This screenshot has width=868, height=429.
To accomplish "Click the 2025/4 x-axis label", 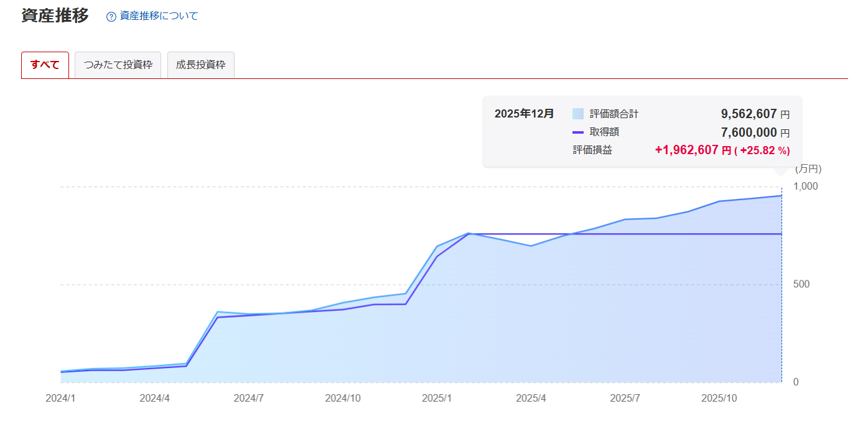I will tap(531, 398).
